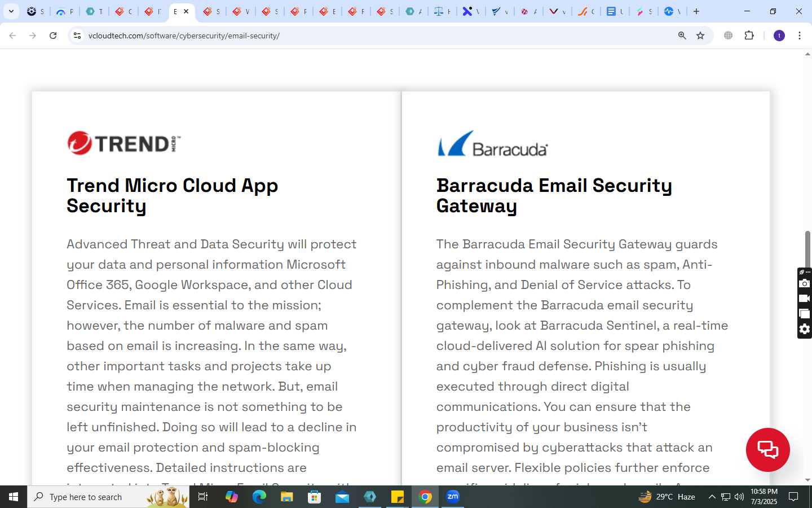This screenshot has width=812, height=508.
Task: Switch to the first tab with panda icon
Action: coord(35,11)
